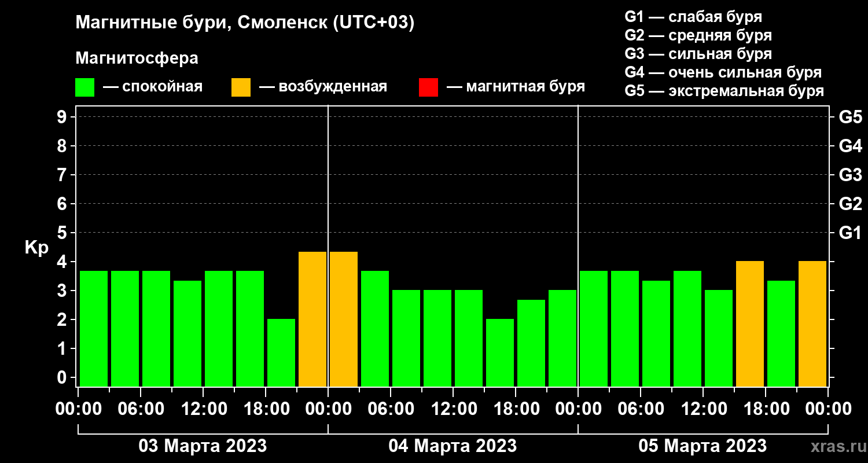Click the first green bar of March 3
The image size is (868, 463).
(x=94, y=329)
